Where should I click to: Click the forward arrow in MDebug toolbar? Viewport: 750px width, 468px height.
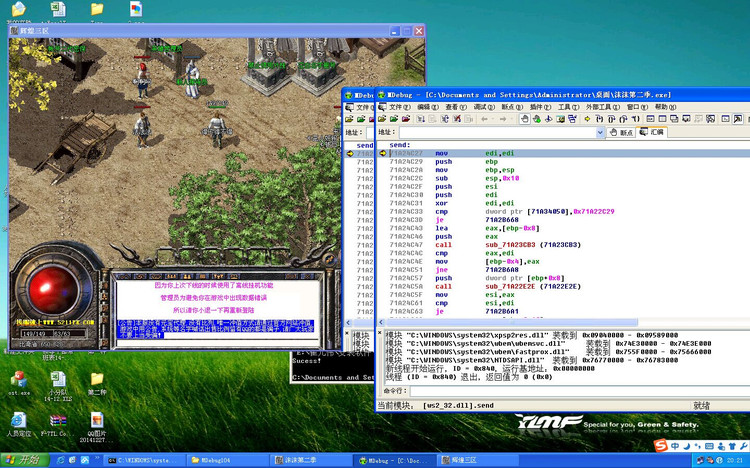[x=502, y=119]
